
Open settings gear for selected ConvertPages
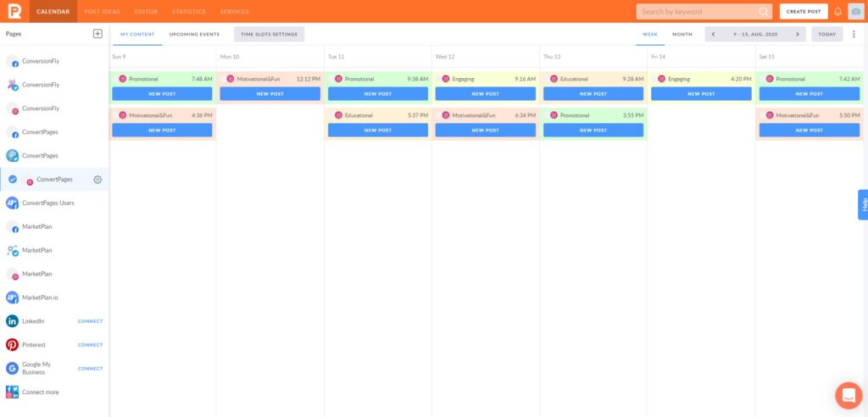click(x=97, y=180)
